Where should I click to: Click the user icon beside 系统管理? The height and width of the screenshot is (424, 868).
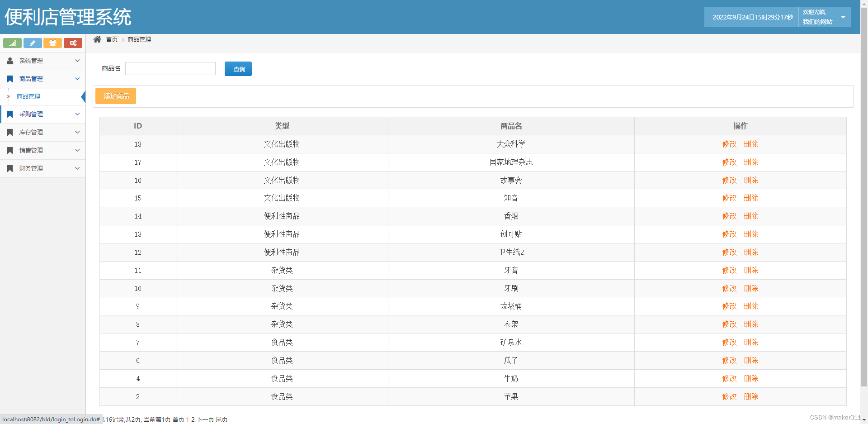coord(10,61)
